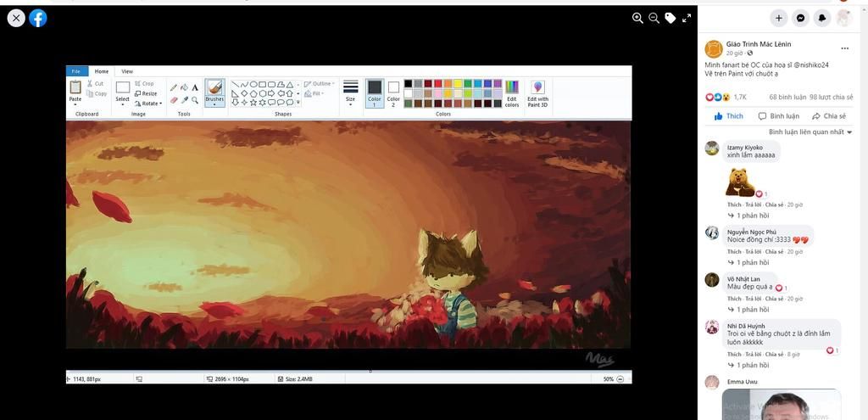Open the Size line thickness dropdown
Screen dimensions: 868x420
[x=350, y=92]
